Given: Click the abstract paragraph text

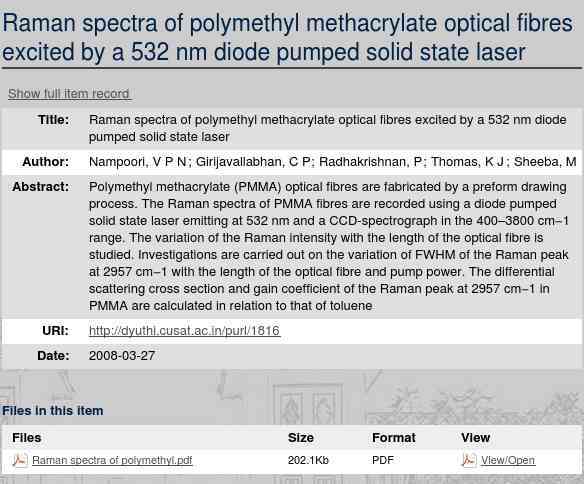Looking at the screenshot, I should click(x=328, y=246).
